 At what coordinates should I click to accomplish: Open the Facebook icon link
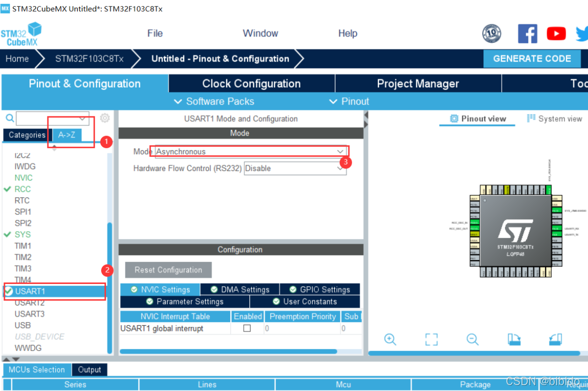pos(527,34)
